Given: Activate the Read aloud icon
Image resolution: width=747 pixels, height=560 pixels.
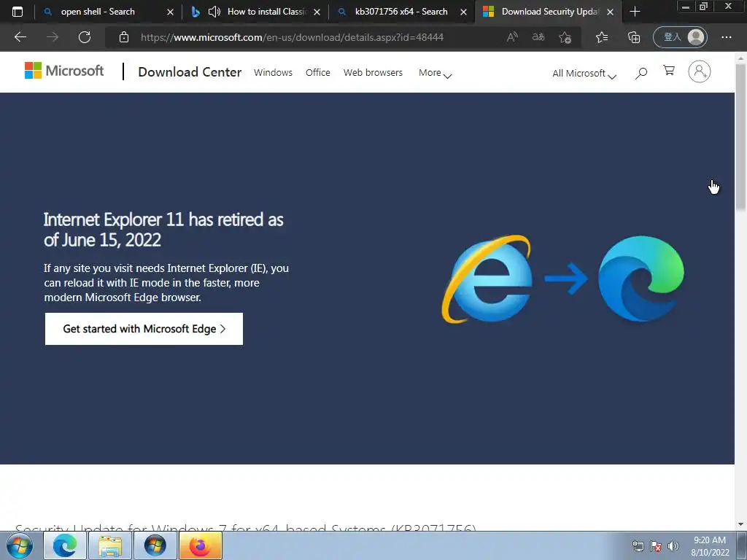Looking at the screenshot, I should click(512, 37).
